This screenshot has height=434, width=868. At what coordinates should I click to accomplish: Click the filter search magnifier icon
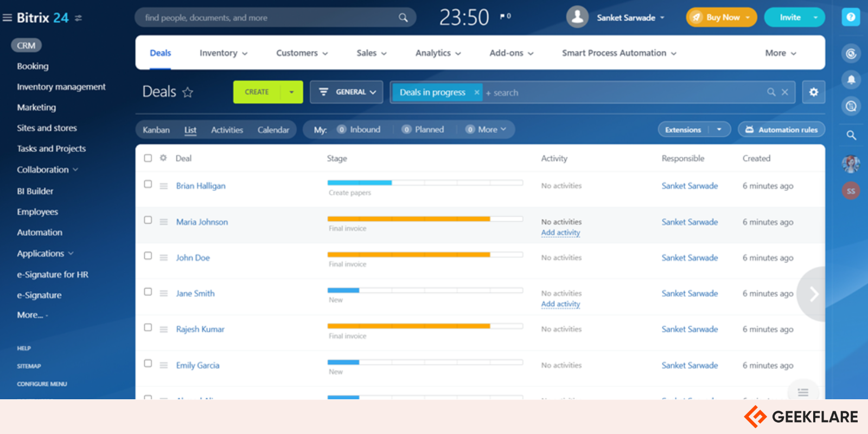coord(771,92)
